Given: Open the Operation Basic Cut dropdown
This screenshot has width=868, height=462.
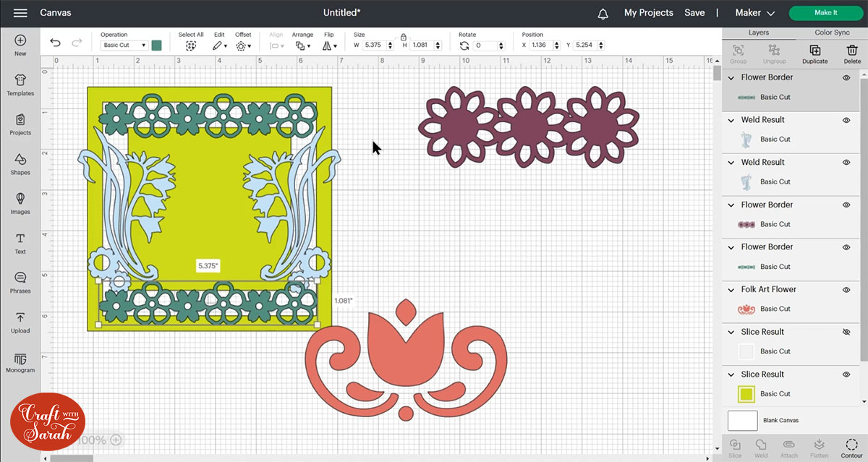Looking at the screenshot, I should coord(124,46).
